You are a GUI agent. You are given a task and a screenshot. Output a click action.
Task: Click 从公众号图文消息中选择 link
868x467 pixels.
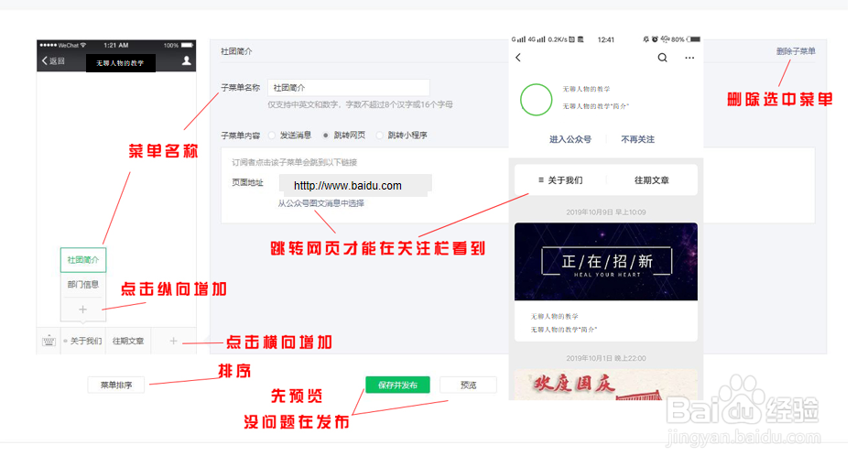(321, 203)
